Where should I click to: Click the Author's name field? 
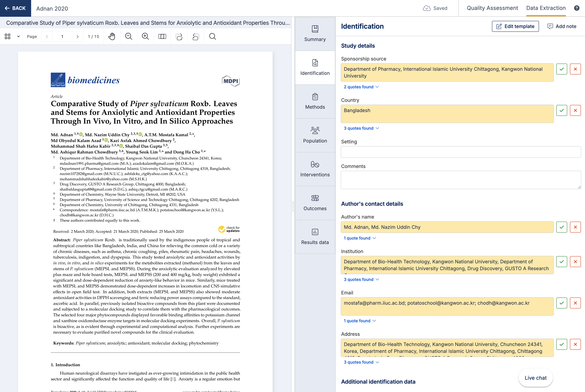447,227
